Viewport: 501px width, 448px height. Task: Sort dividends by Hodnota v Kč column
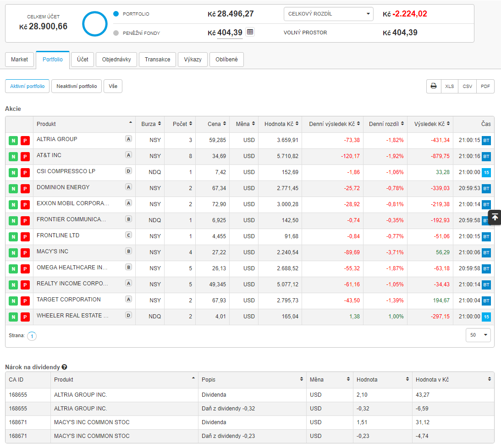click(x=453, y=380)
